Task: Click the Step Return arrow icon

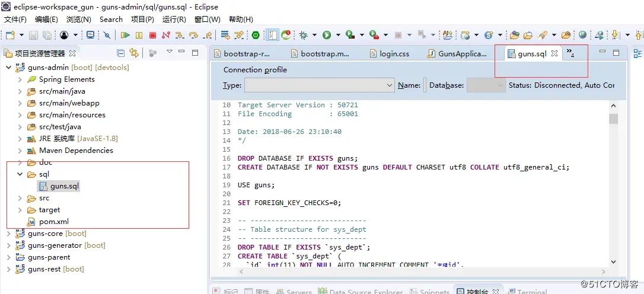Action: coord(208,36)
